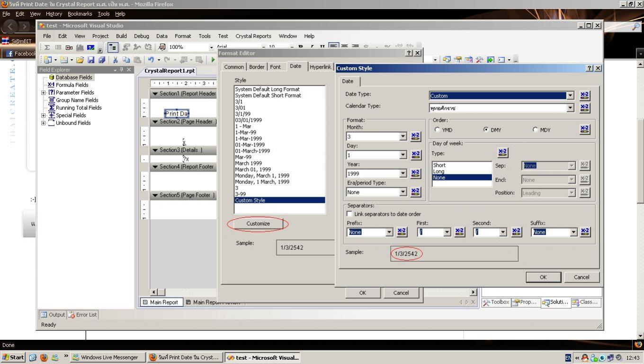
Task: Click the Open File folder icon
Action: click(x=80, y=60)
